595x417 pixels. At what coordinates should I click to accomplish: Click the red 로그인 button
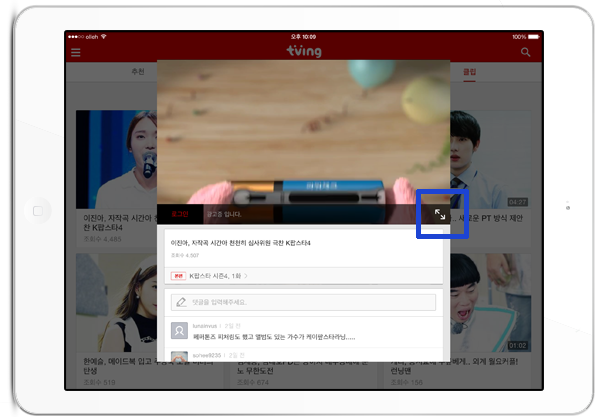point(179,214)
